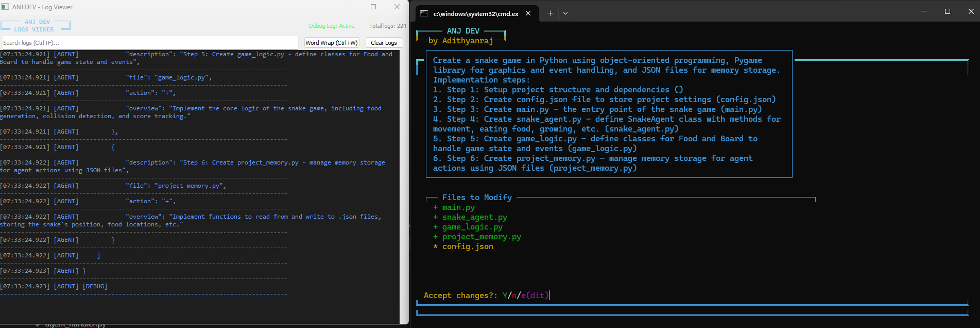980x328 pixels.
Task: Click the Step 6 description log entry
Action: click(193, 166)
